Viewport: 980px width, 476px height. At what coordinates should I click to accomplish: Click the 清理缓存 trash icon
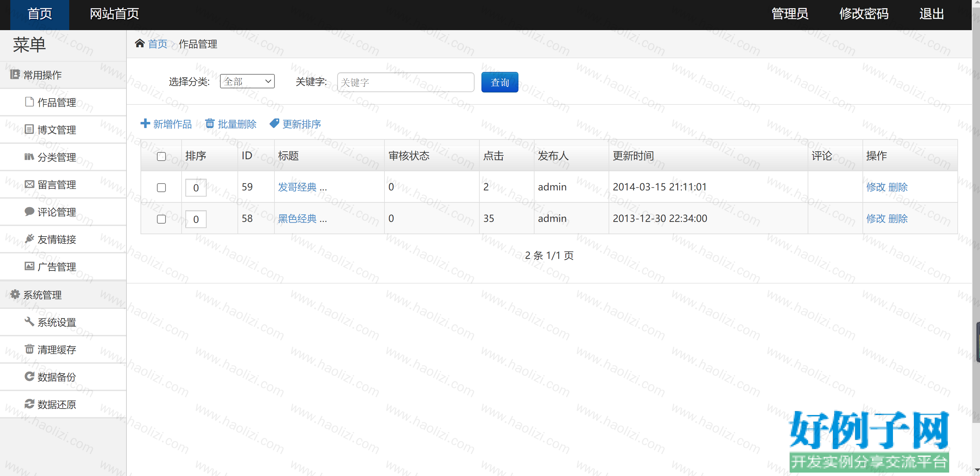click(x=29, y=349)
